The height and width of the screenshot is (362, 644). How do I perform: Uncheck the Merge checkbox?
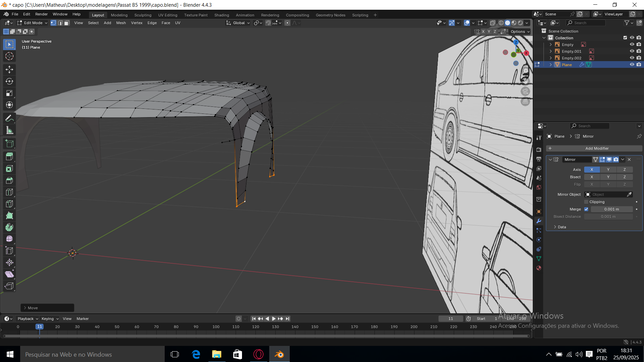pyautogui.click(x=586, y=209)
